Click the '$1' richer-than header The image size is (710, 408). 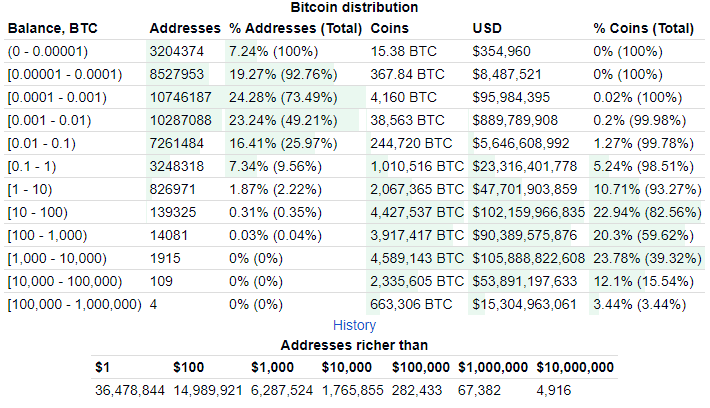pyautogui.click(x=102, y=367)
